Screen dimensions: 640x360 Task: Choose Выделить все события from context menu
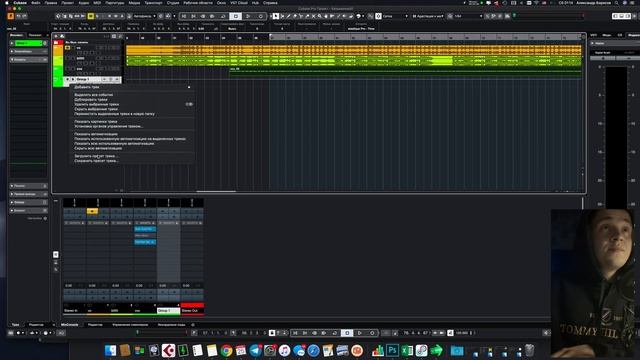point(93,95)
